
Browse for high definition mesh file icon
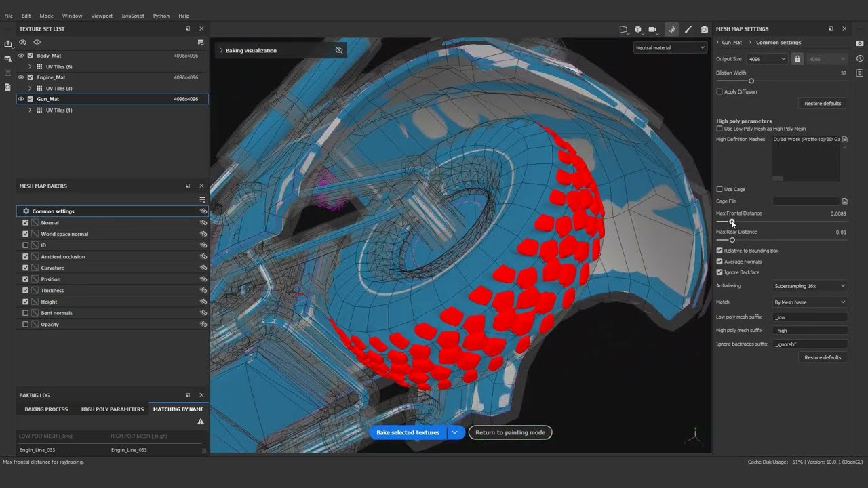(845, 140)
